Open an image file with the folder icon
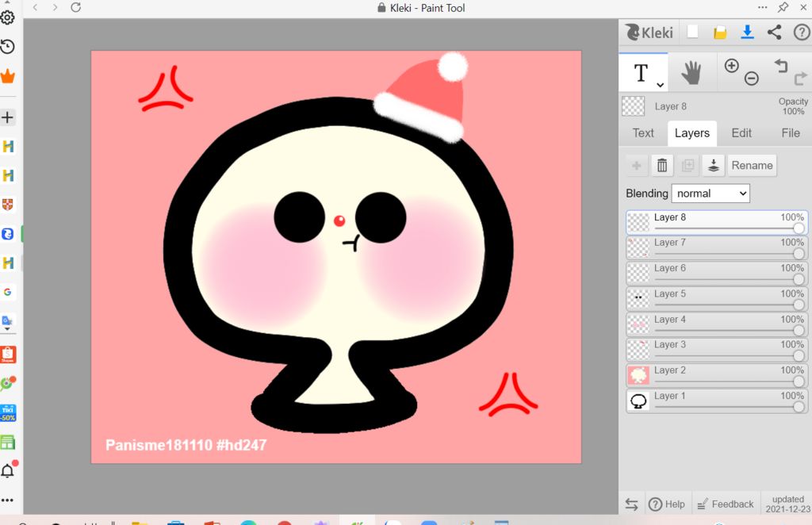Screen dimensions: 812x525 pyautogui.click(x=720, y=33)
